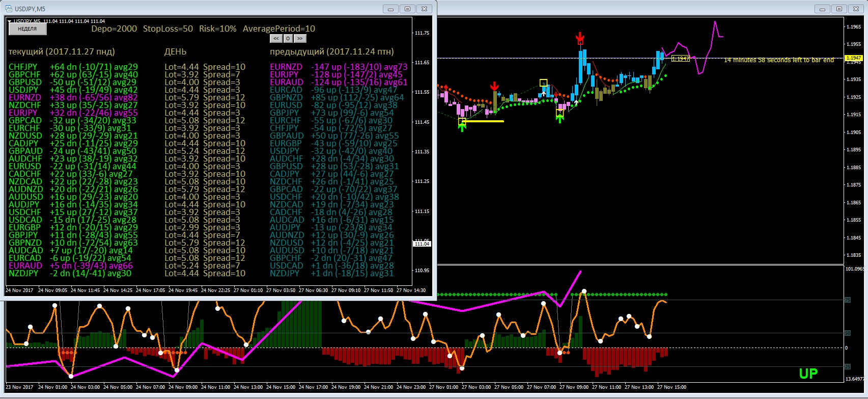Click the Lot=5.24 Spread=7 entry
Screen dimensions: 868x399
coord(202,265)
